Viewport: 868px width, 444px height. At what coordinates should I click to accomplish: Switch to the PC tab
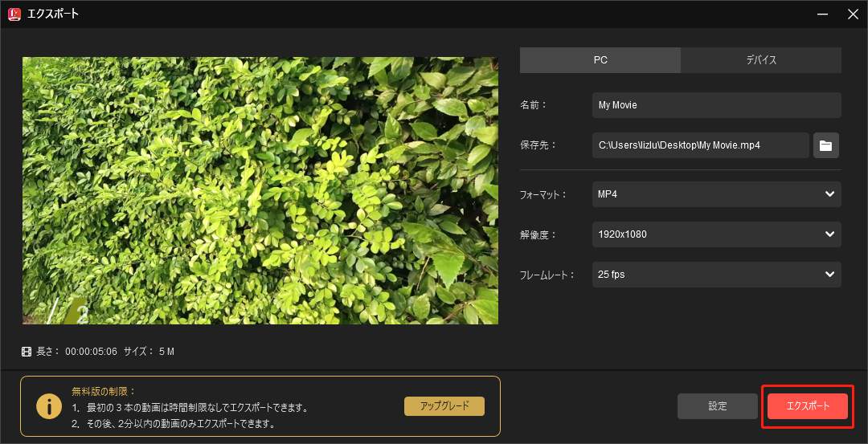[600, 60]
